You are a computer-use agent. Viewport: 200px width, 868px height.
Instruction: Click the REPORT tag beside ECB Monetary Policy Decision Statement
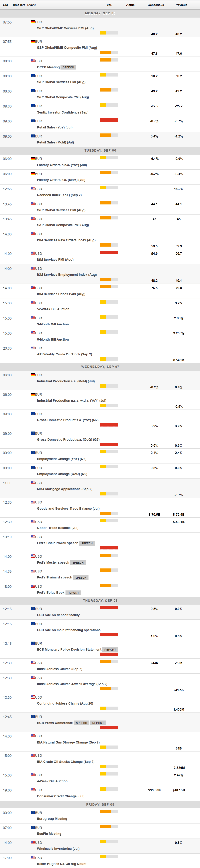110,650
